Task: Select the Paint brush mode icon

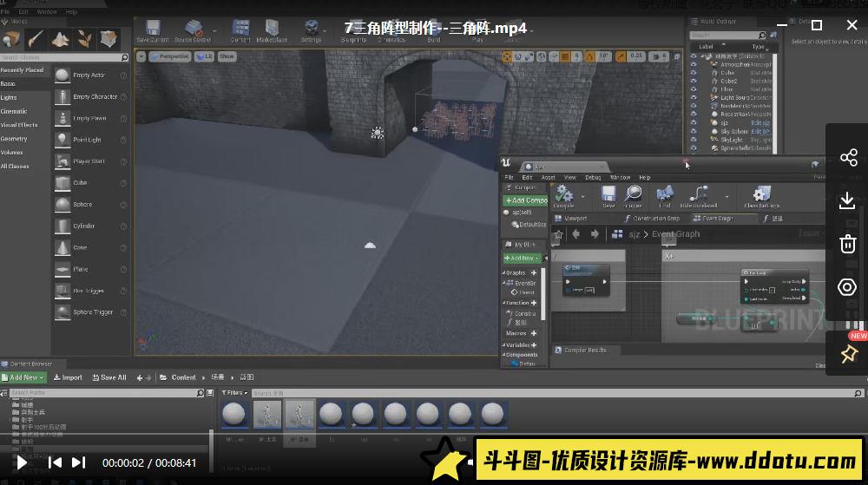Action: [x=36, y=39]
